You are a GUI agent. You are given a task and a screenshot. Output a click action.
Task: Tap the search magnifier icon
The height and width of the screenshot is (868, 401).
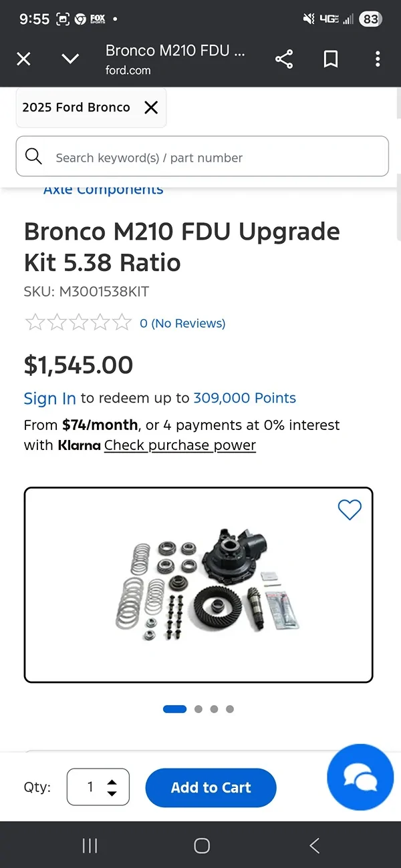coord(33,156)
